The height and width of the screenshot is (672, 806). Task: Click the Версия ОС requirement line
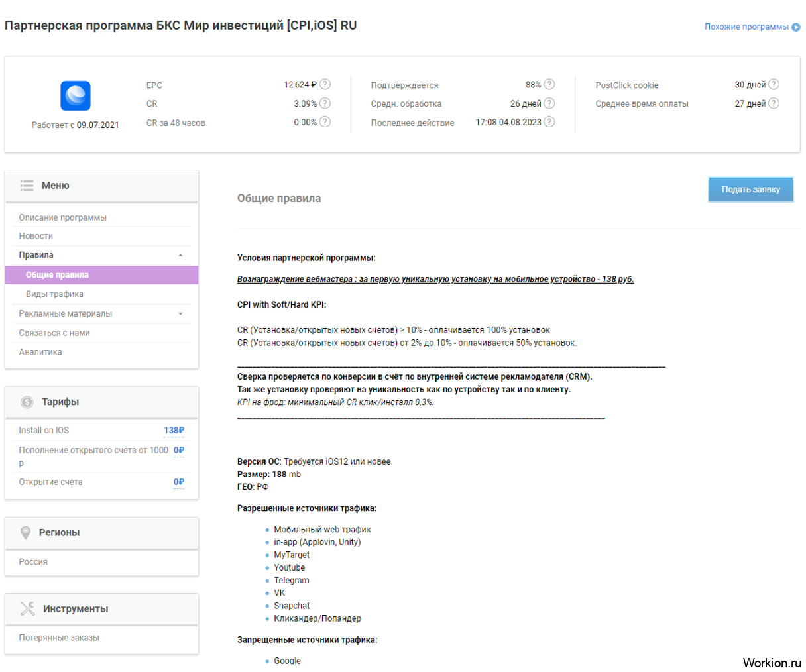click(315, 461)
